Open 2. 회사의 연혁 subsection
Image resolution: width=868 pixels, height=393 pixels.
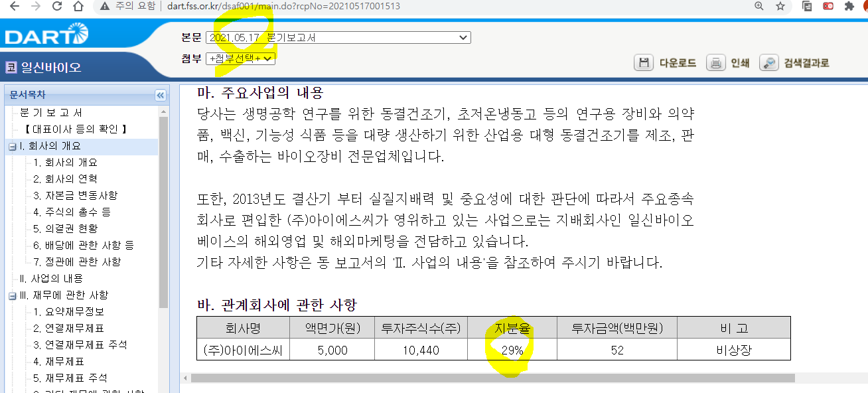66,179
